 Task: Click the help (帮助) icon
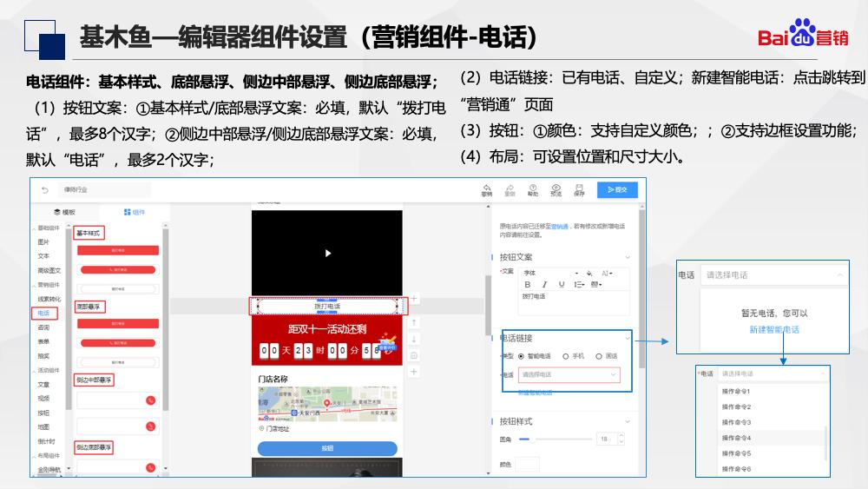coord(533,188)
